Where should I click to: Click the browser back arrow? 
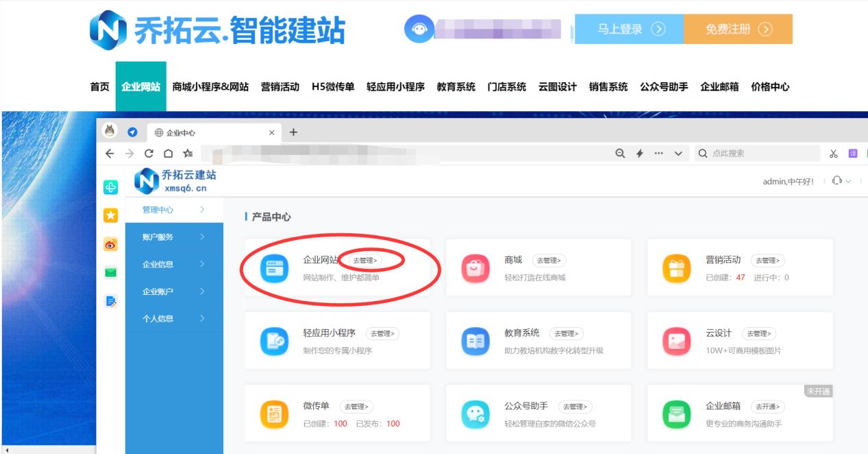click(110, 154)
